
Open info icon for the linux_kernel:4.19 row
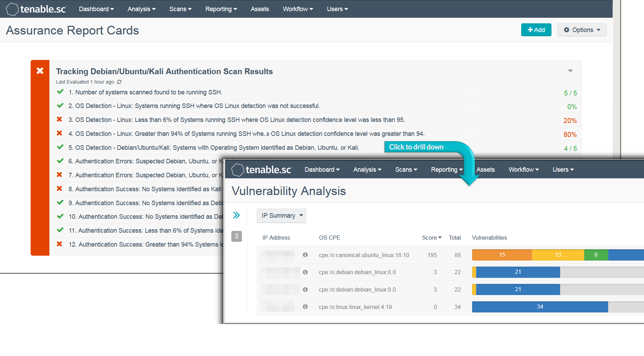(x=305, y=307)
